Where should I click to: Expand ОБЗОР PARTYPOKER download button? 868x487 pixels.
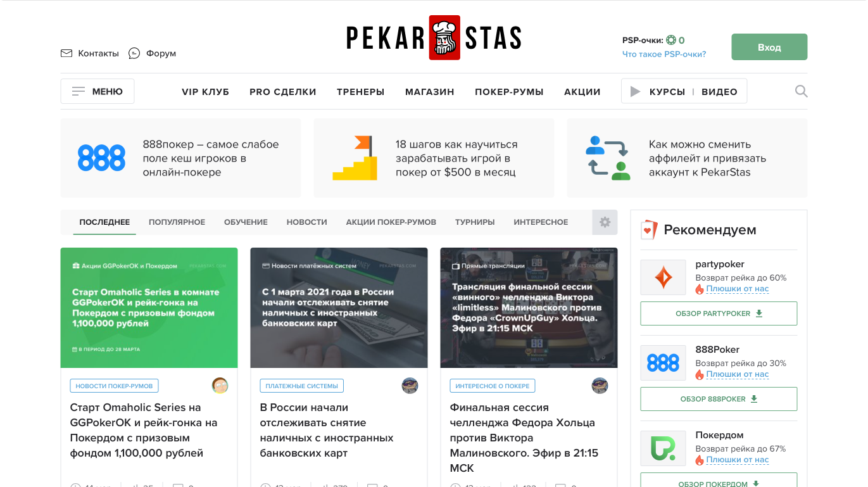point(719,313)
